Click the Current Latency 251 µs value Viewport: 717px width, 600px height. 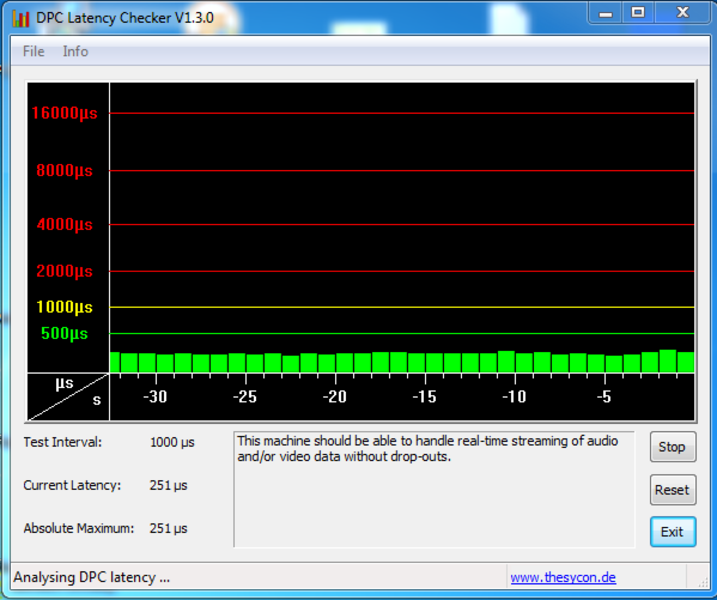click(x=168, y=485)
